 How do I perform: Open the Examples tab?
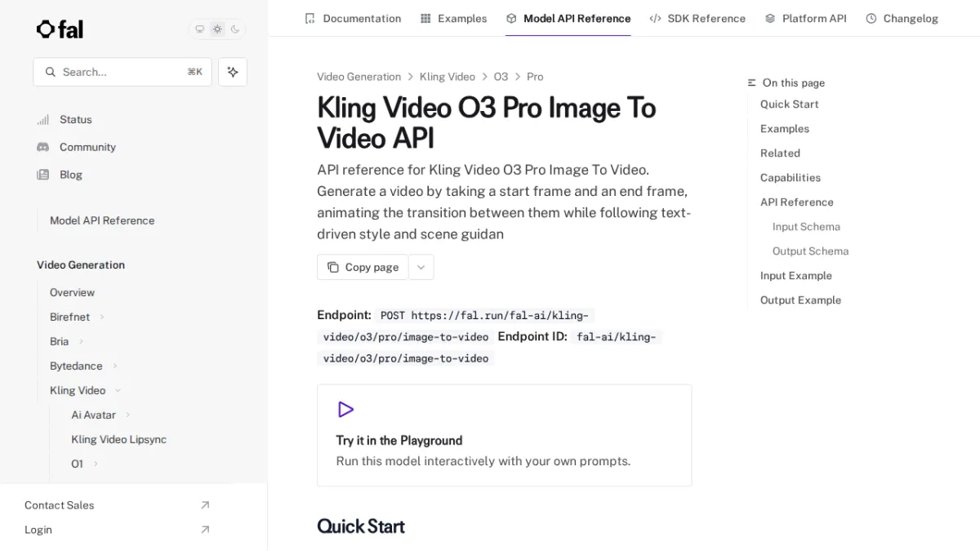453,18
